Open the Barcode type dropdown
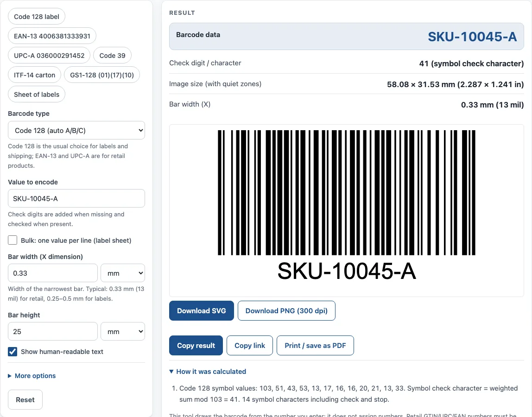Viewport: 532px width, 417px height. coord(76,130)
